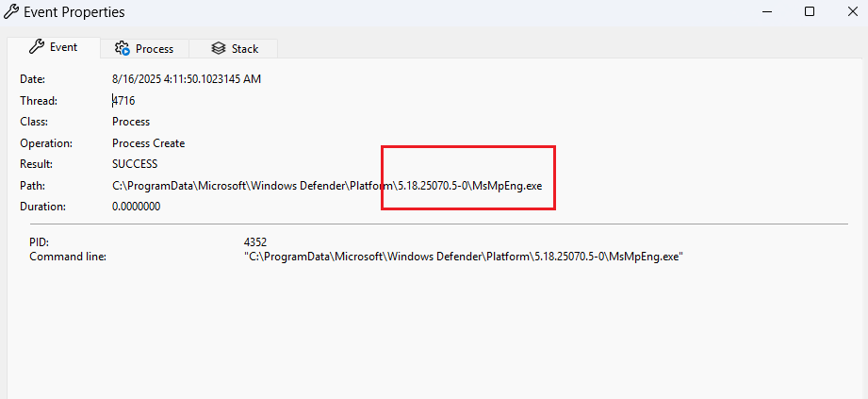This screenshot has height=399, width=868.
Task: Click the Path field with MsMpEng.exe
Action: click(327, 186)
